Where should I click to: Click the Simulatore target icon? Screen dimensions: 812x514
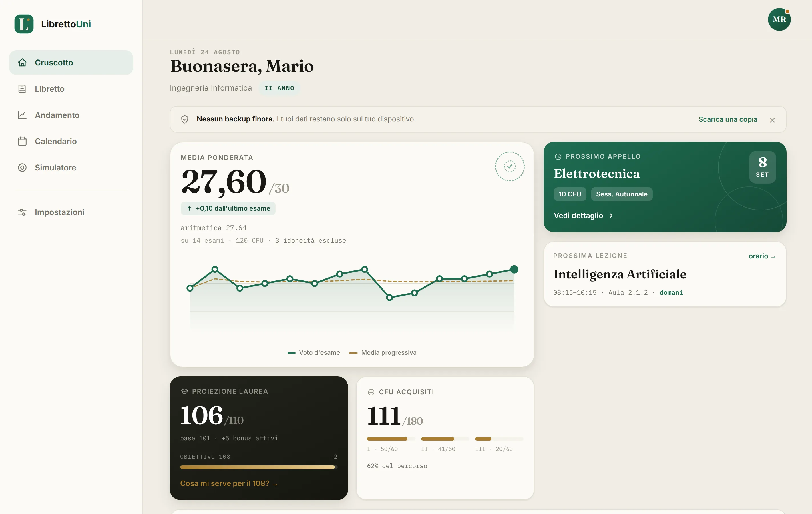[22, 168]
